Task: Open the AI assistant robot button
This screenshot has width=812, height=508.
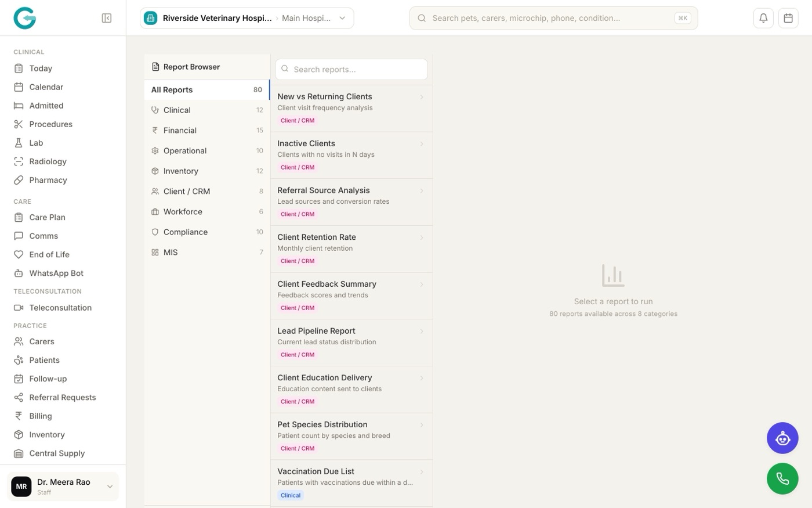Action: [782, 438]
